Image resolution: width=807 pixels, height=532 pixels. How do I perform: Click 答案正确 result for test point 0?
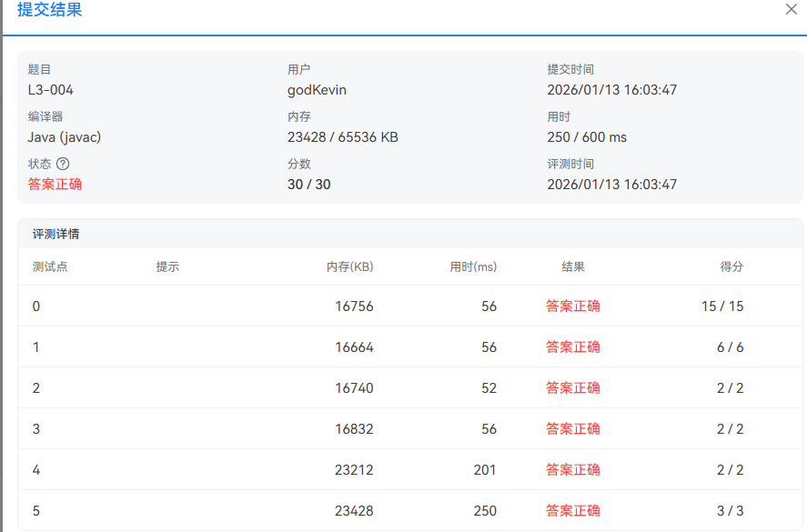tap(573, 306)
